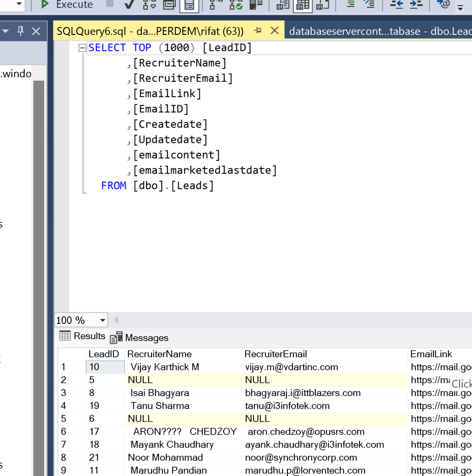Click the Object Explorer vertical scrollbar

[x=39, y=278]
